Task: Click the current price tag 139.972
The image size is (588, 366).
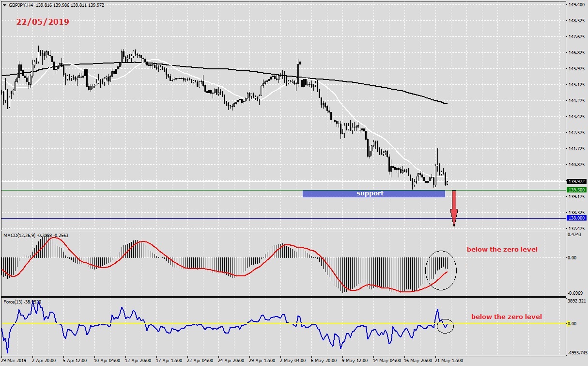Action: tap(576, 181)
